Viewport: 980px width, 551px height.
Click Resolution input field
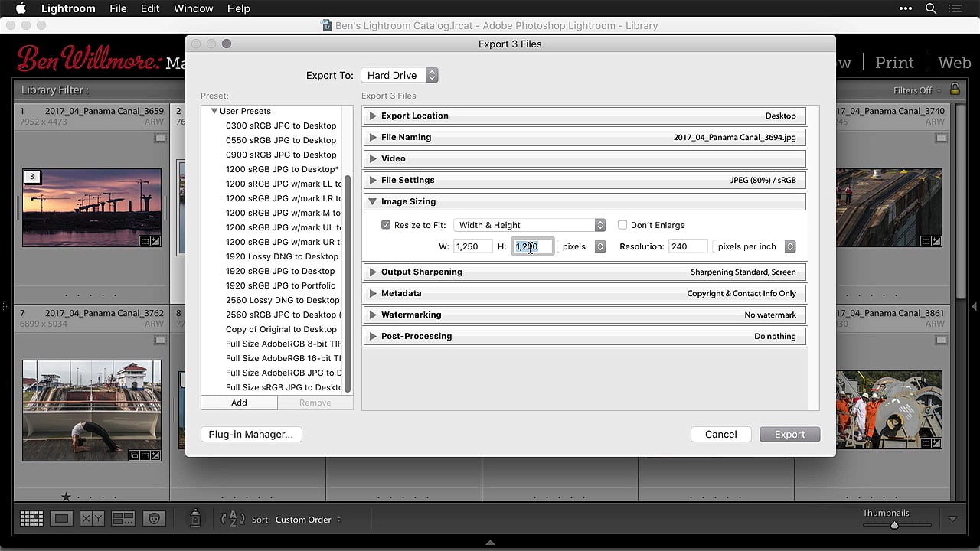click(x=688, y=246)
